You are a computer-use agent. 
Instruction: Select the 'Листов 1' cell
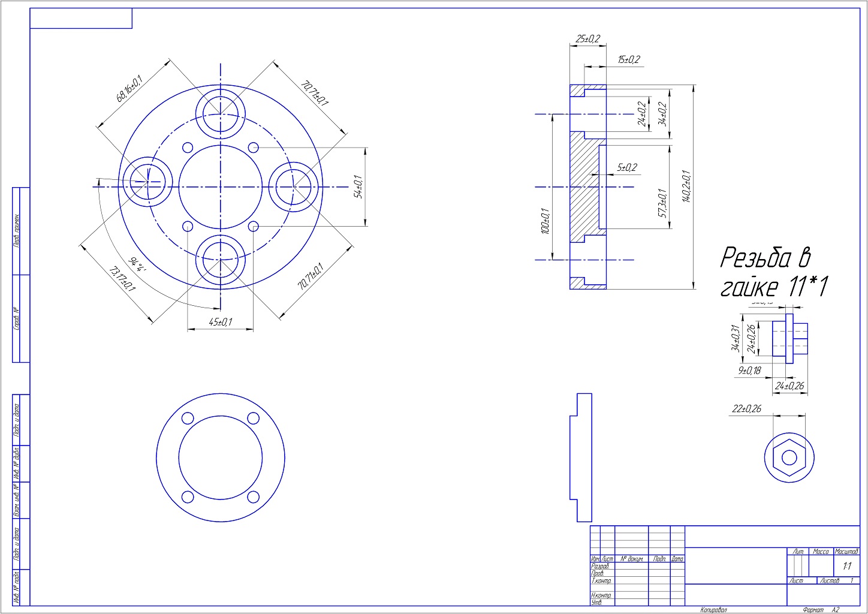(x=837, y=581)
